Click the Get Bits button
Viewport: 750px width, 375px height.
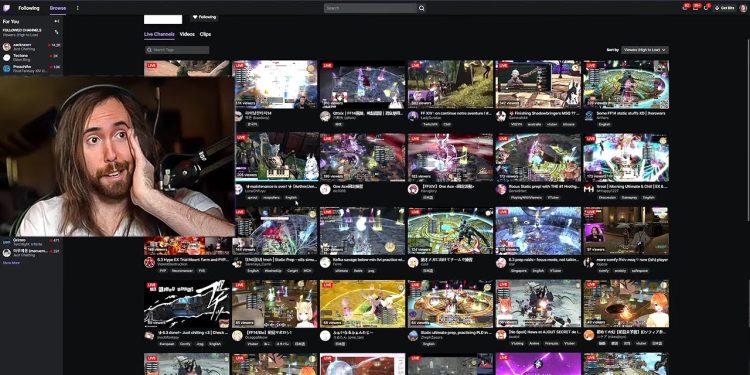coord(725,8)
